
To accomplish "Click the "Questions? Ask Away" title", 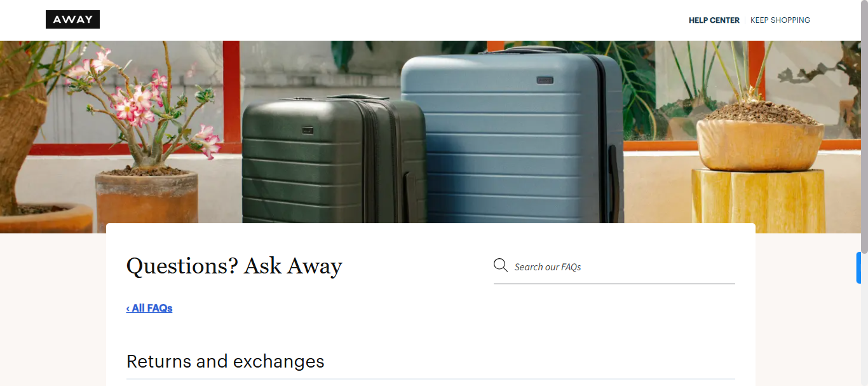I will (234, 266).
